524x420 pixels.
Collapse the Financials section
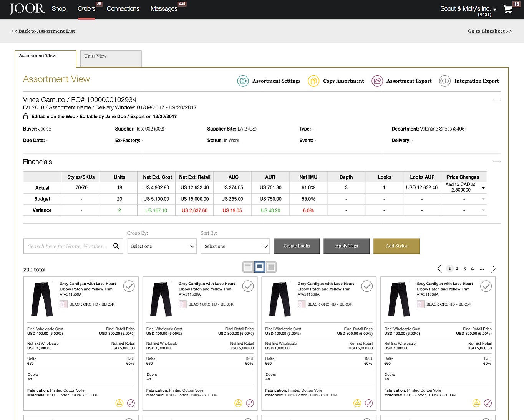[497, 162]
